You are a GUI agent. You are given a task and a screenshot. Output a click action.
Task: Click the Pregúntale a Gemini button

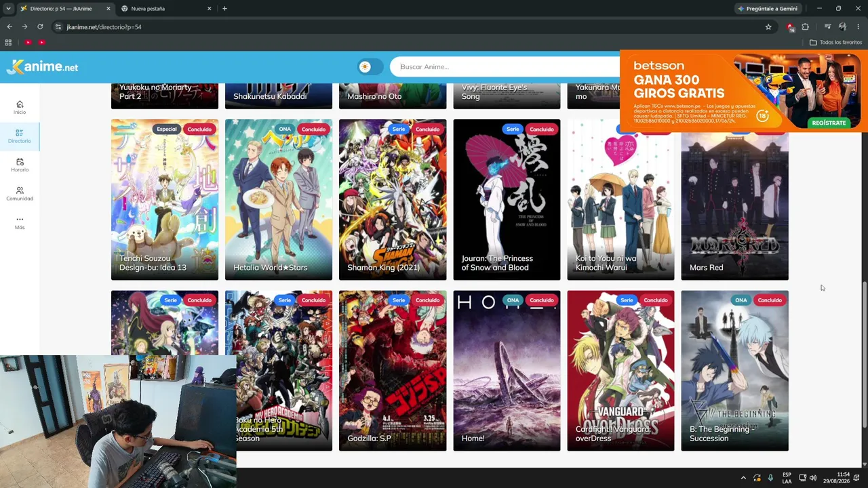[768, 9]
